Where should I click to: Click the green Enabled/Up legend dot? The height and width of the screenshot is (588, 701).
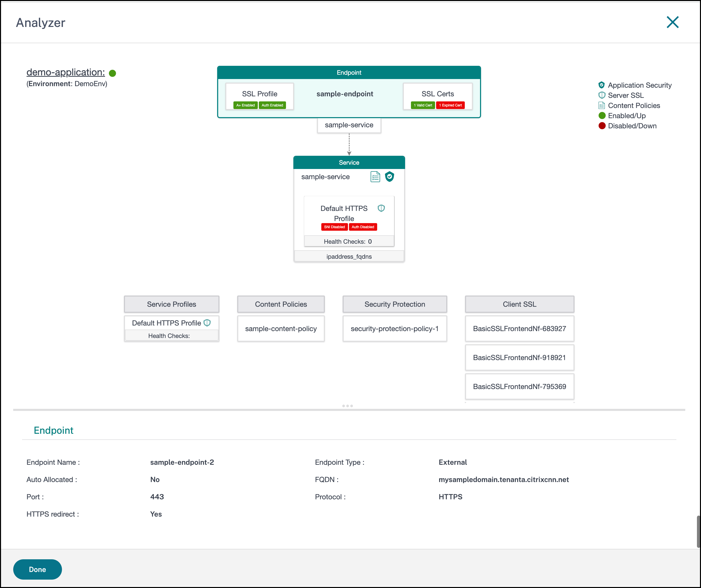coord(602,116)
